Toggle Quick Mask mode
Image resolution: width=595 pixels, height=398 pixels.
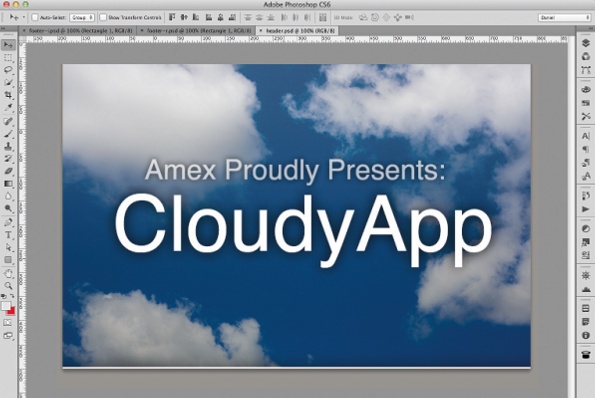click(8, 323)
